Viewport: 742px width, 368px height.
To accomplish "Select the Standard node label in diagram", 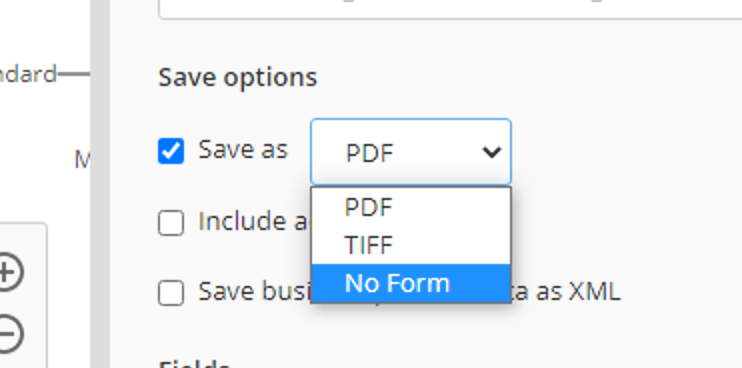I will pos(28,75).
